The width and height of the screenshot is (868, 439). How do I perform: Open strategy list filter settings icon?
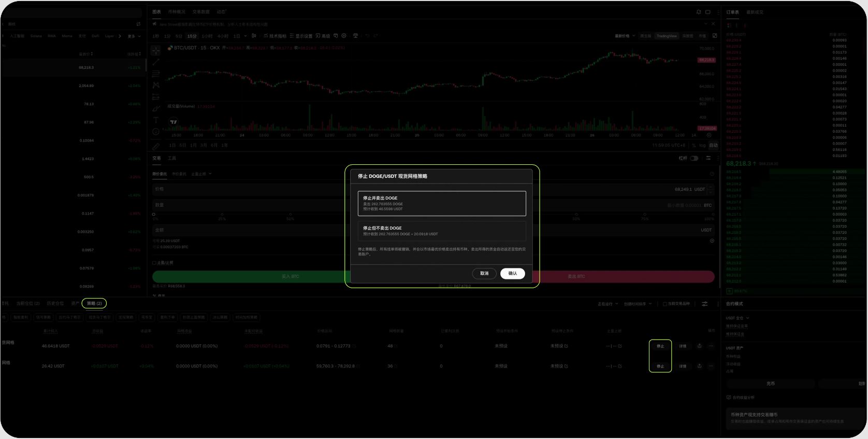[x=704, y=304]
